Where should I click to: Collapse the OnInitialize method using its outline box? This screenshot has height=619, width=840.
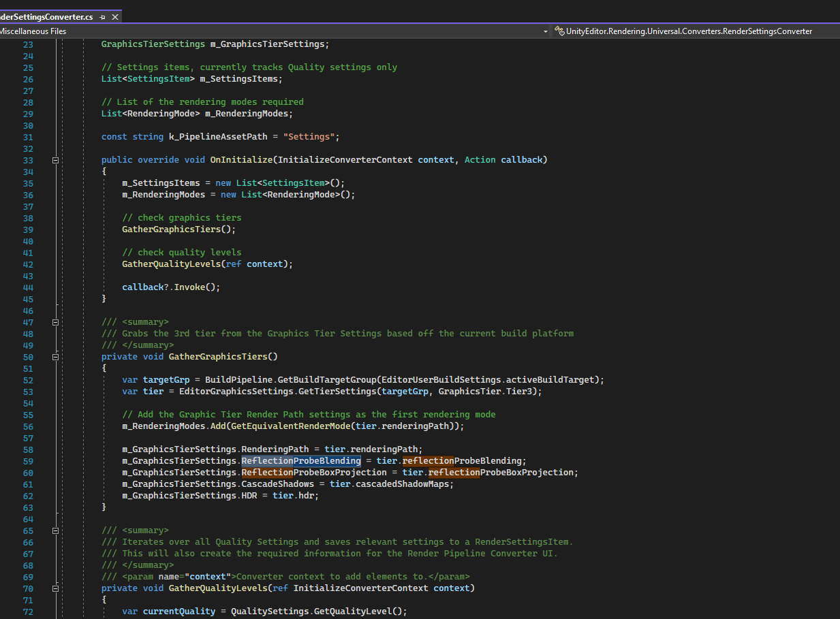55,160
